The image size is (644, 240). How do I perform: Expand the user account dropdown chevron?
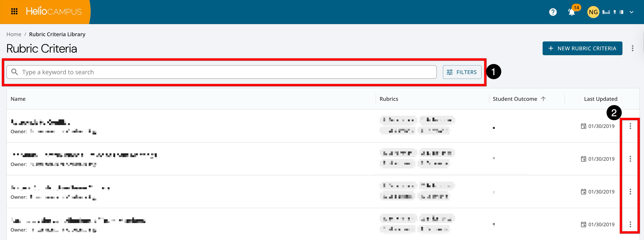632,12
